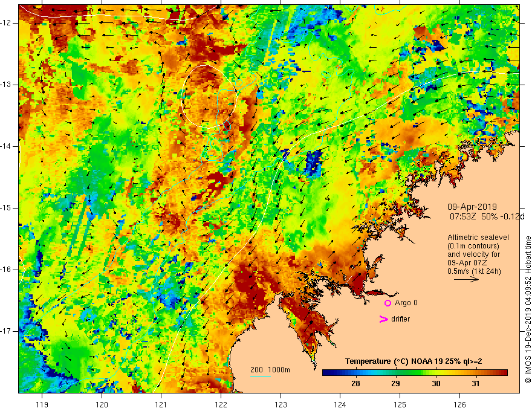This screenshot has height=411, width=532.
Task: Click the '28' temperature scale label
Action: [355, 384]
